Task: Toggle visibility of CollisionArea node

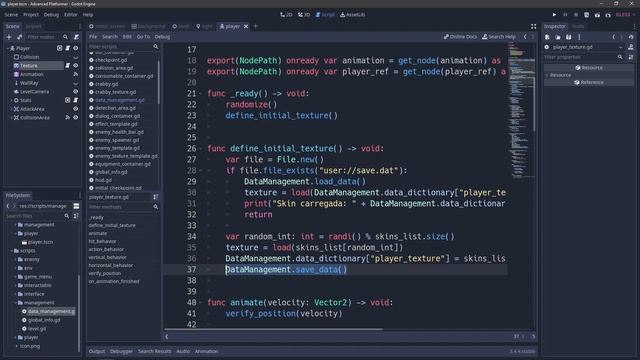Action: tap(76, 118)
